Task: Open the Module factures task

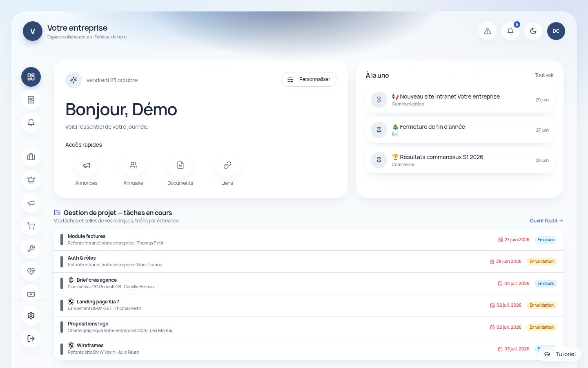Action: [x=309, y=240]
